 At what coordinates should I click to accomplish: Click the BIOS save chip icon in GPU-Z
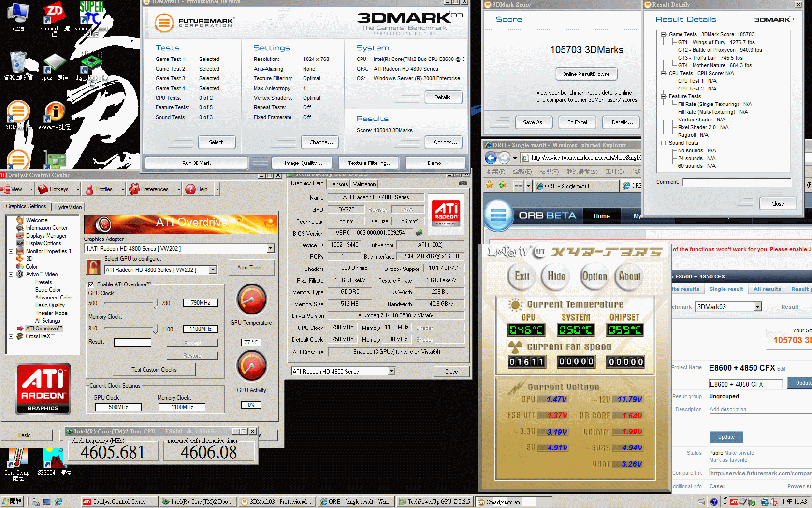pyautogui.click(x=419, y=233)
